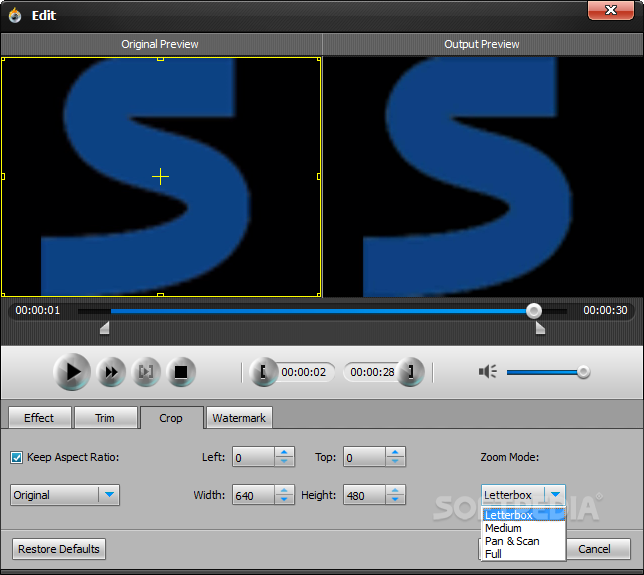Screen dimensions: 644x575
Task: Open the Watermark tab
Action: point(239,418)
